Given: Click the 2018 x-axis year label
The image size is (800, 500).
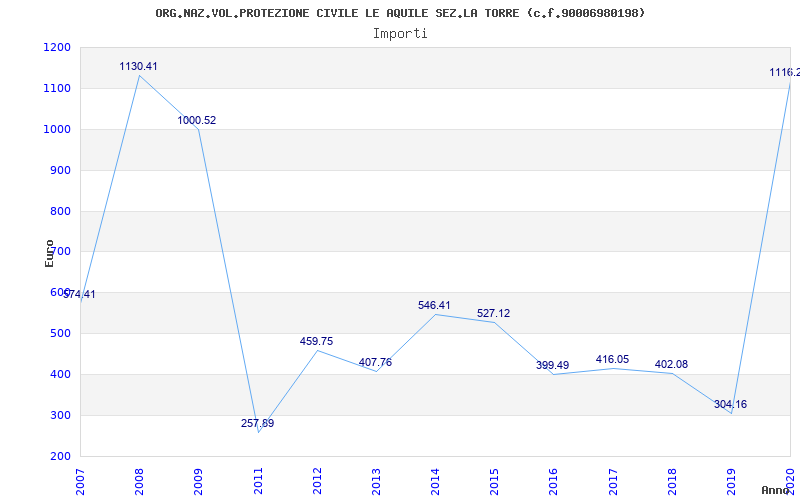Looking at the screenshot, I should (672, 482).
